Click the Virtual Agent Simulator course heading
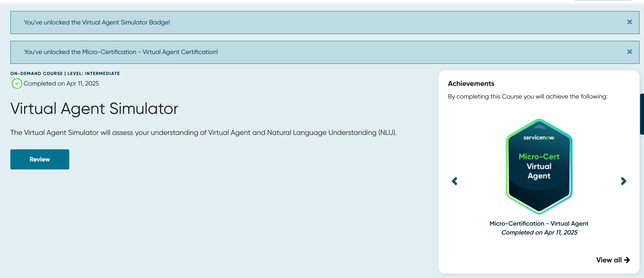Image resolution: width=644 pixels, height=278 pixels. 94,109
